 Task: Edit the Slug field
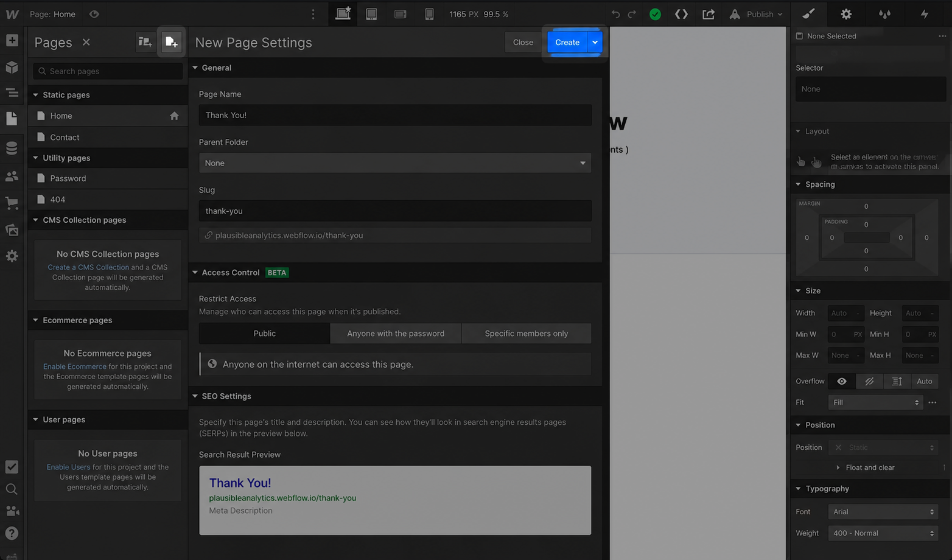[395, 211]
